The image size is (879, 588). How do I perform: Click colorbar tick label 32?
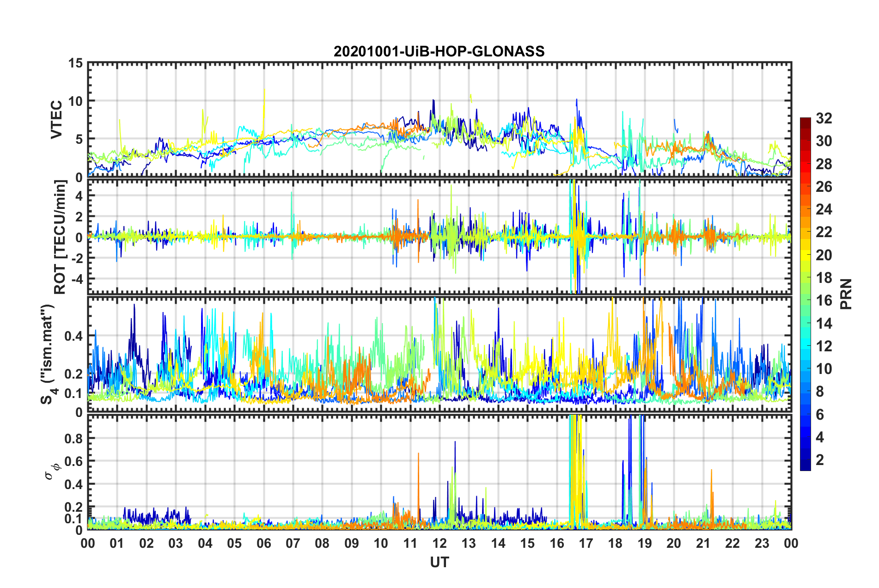824,118
